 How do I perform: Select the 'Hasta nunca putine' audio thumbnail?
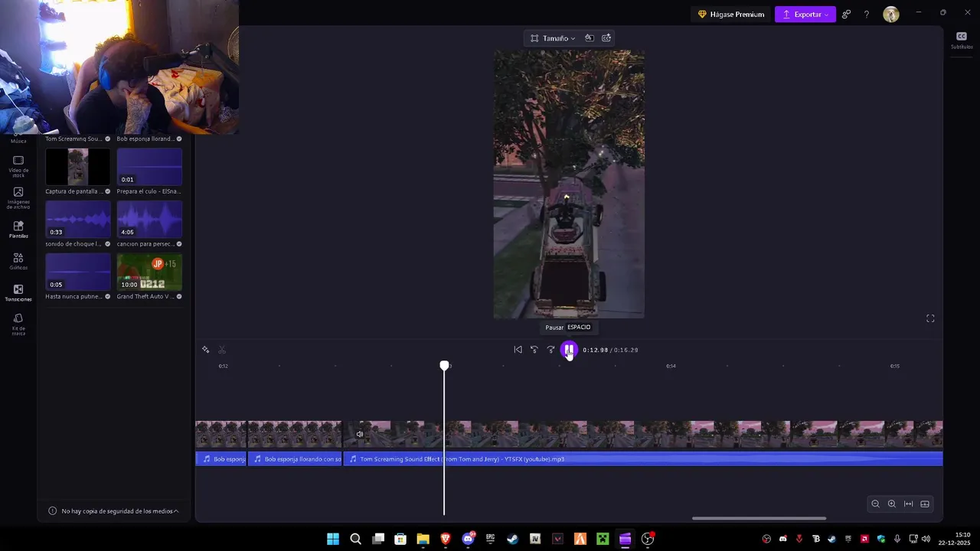pos(77,272)
